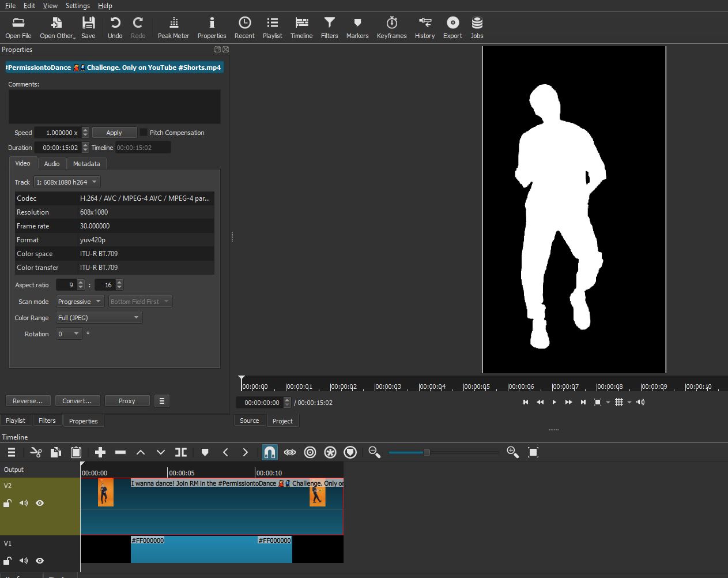Expand the Track 608x1080 h264 dropdown
Image resolution: width=728 pixels, height=578 pixels.
pyautogui.click(x=67, y=182)
